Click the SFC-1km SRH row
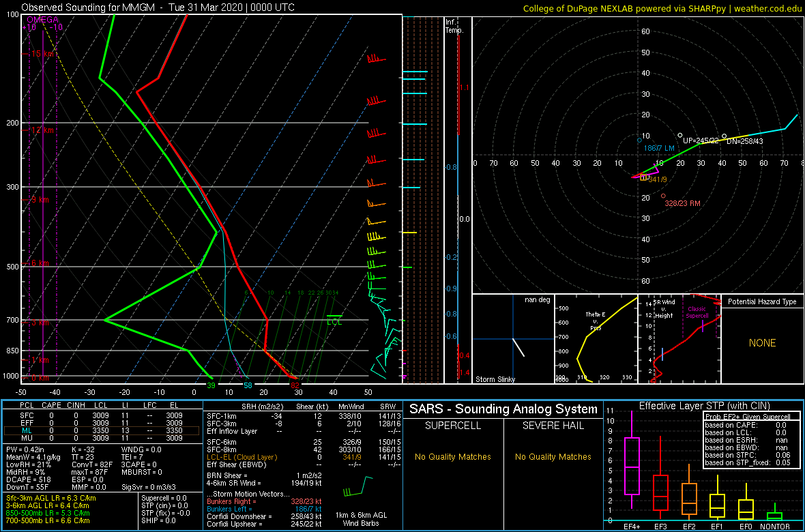This screenshot has width=805, height=532. 303,415
